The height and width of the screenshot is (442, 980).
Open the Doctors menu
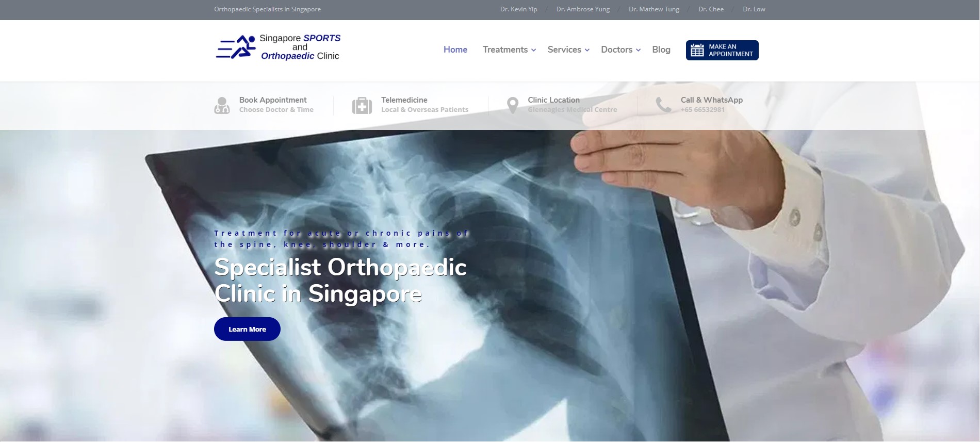(616, 50)
